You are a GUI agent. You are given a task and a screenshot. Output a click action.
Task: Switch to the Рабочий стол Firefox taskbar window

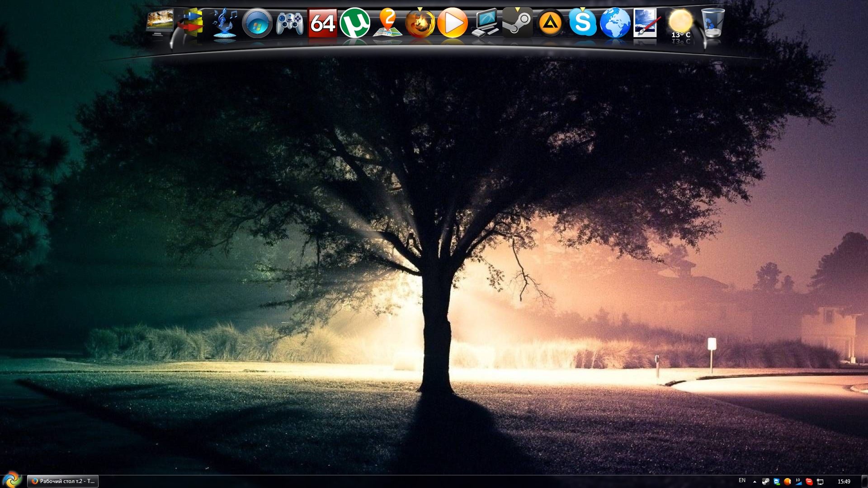pos(63,481)
